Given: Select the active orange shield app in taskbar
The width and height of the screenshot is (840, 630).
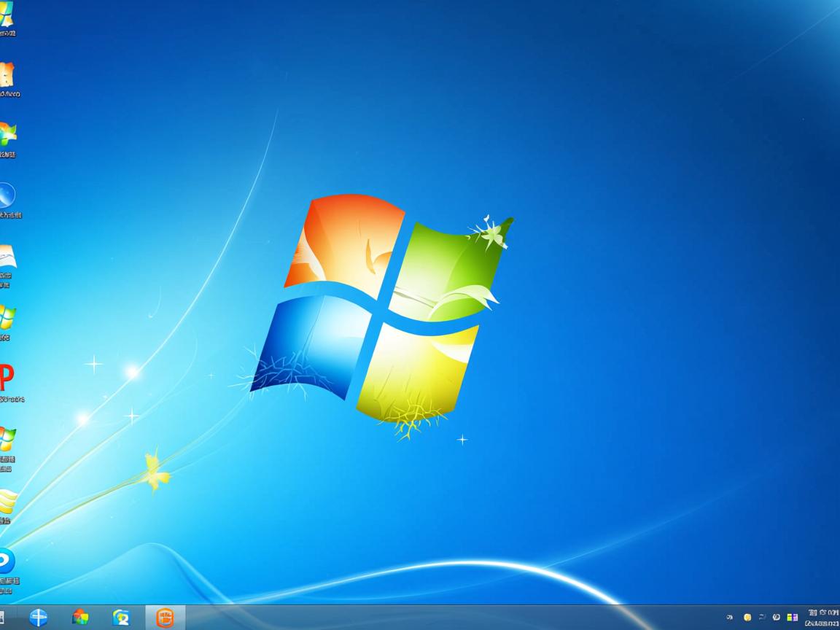Looking at the screenshot, I should [x=164, y=617].
